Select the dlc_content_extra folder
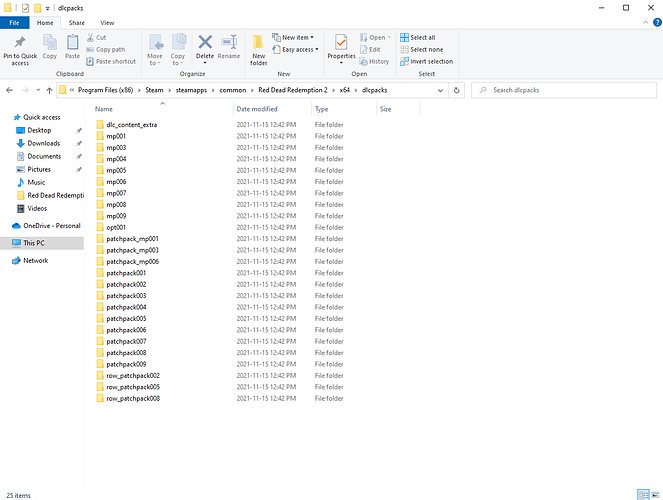Image resolution: width=663 pixels, height=500 pixels. click(132, 125)
